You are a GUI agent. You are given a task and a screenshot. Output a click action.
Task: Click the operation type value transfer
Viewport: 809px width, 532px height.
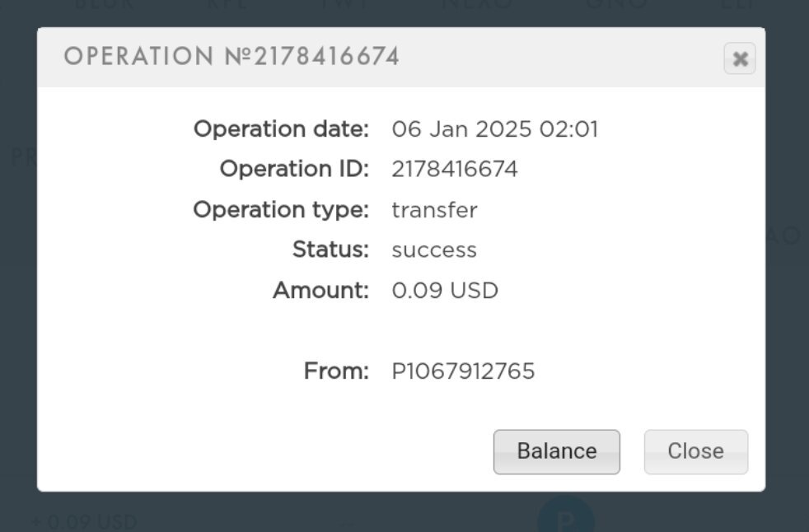coord(434,210)
